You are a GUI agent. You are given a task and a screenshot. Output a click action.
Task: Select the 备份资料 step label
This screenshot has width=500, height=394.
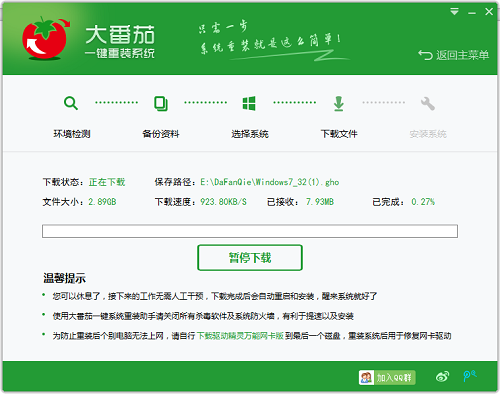coord(161,134)
